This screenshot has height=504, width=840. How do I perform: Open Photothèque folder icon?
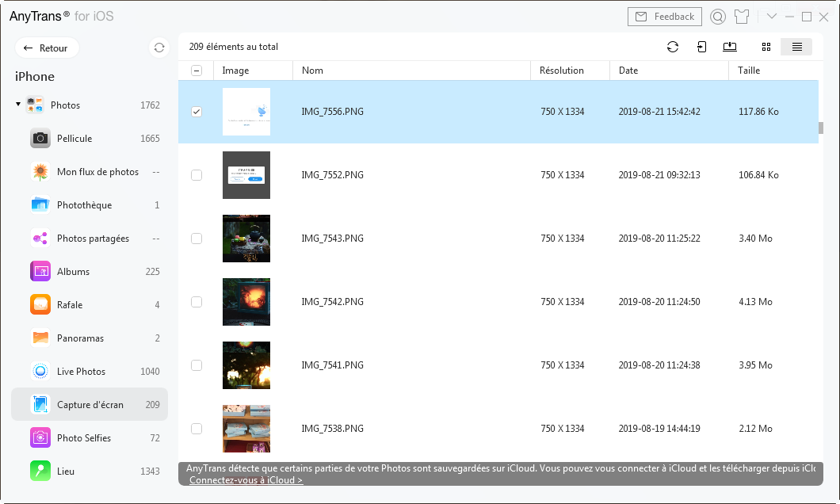(40, 204)
